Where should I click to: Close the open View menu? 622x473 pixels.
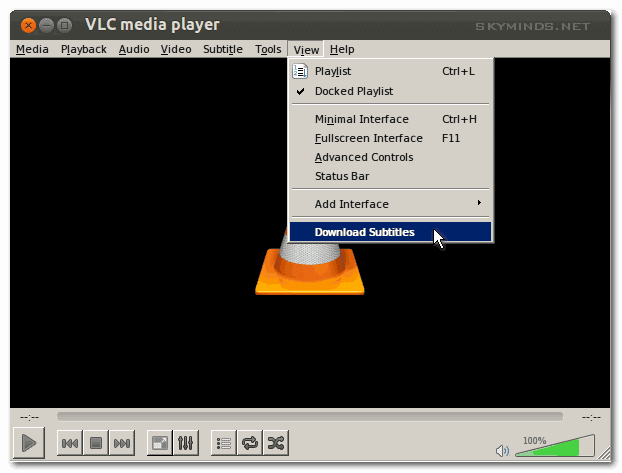306,50
